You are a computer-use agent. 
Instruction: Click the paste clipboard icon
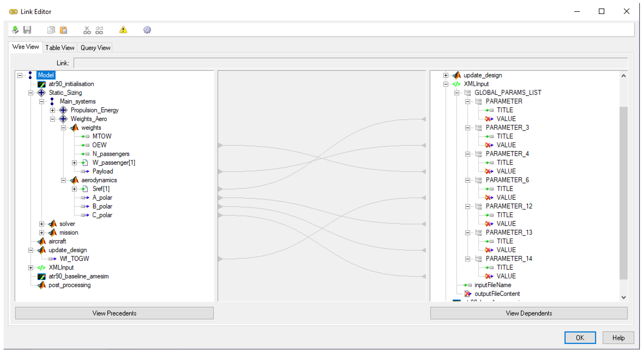(x=64, y=30)
